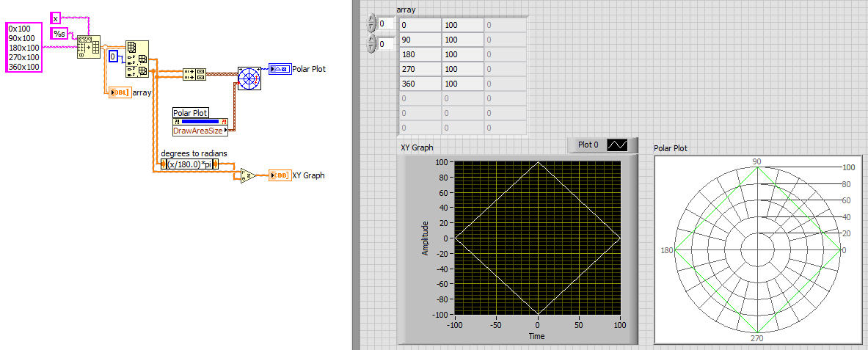The width and height of the screenshot is (868, 350).
Task: Click the Polar Plot picture indicator
Action: [759, 249]
